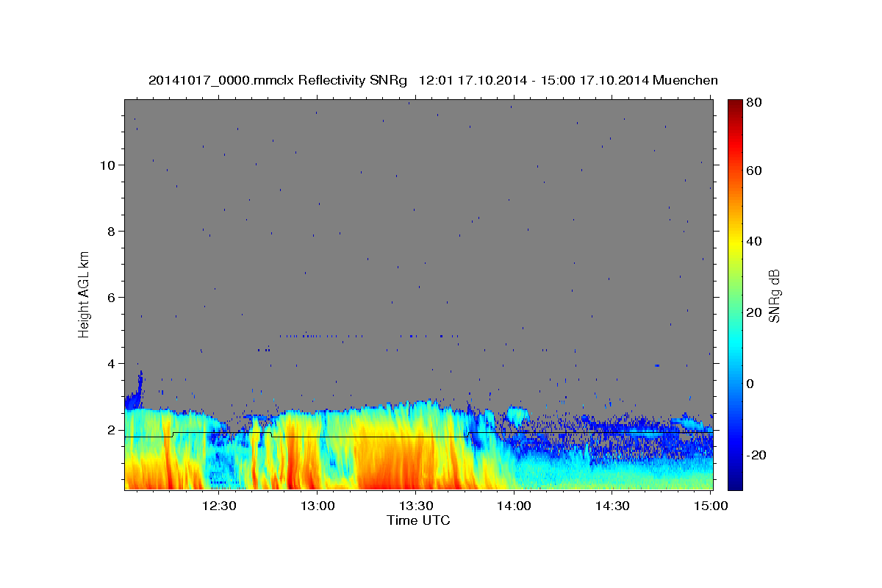Click the 10 km height tick label
The image size is (882, 588).
(x=108, y=165)
